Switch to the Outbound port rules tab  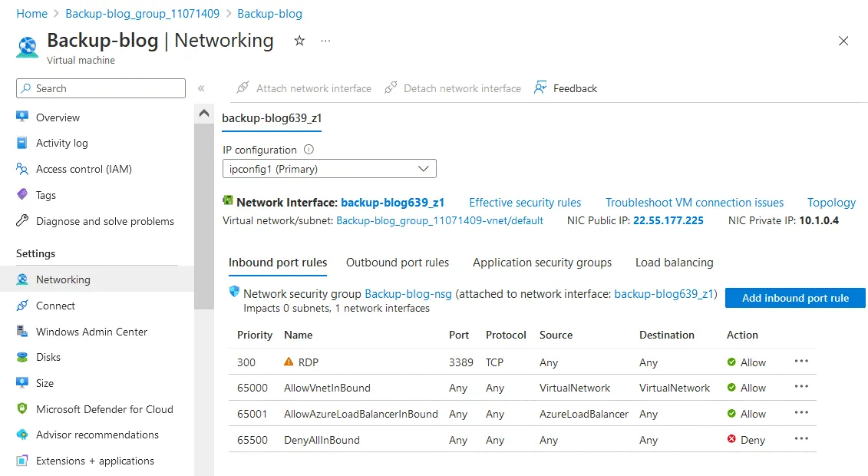point(398,263)
